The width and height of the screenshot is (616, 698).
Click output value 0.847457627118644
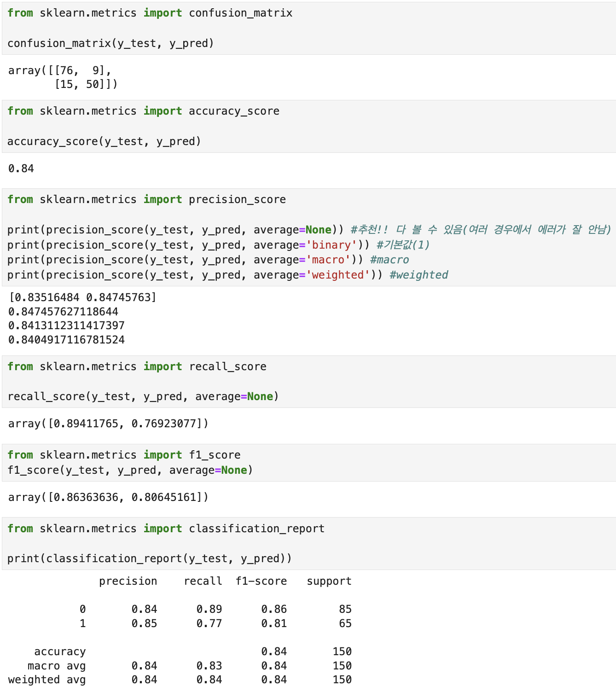click(x=63, y=312)
